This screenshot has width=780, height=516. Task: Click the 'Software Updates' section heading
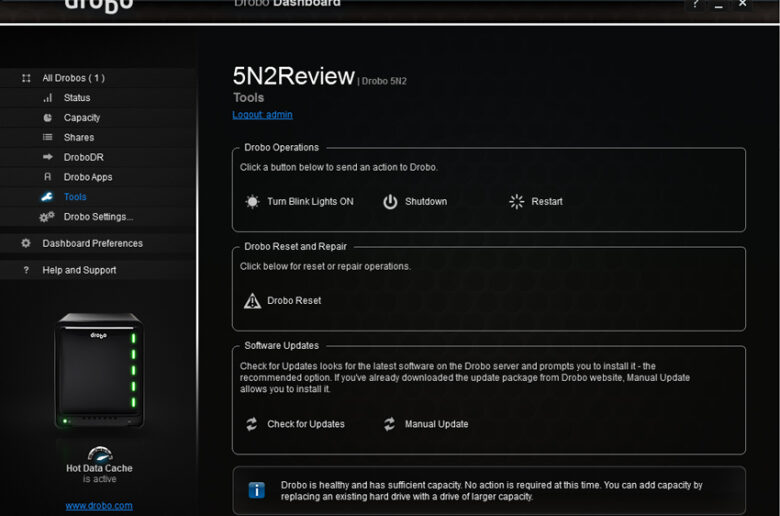(x=282, y=345)
